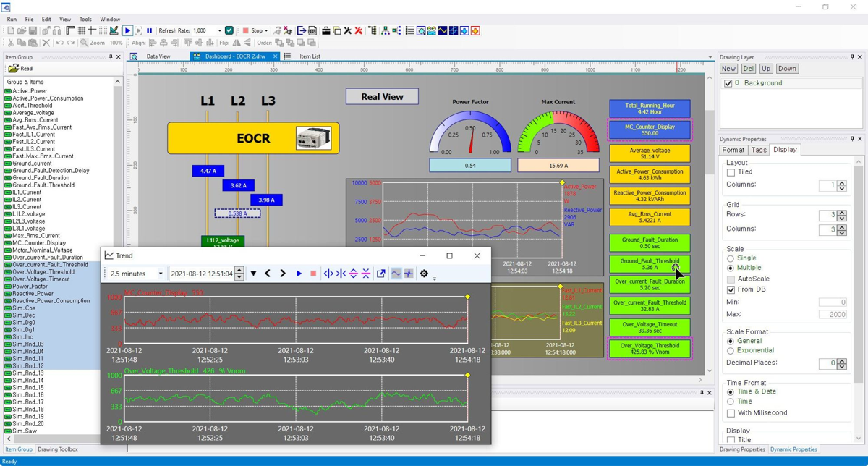Screen dimensions: 868x466
Task: Click the MC_Counter_Display blue indicator box
Action: (650, 130)
